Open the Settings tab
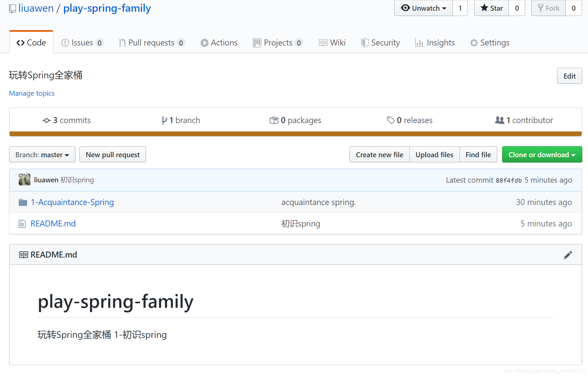The width and height of the screenshot is (588, 377). tap(490, 43)
